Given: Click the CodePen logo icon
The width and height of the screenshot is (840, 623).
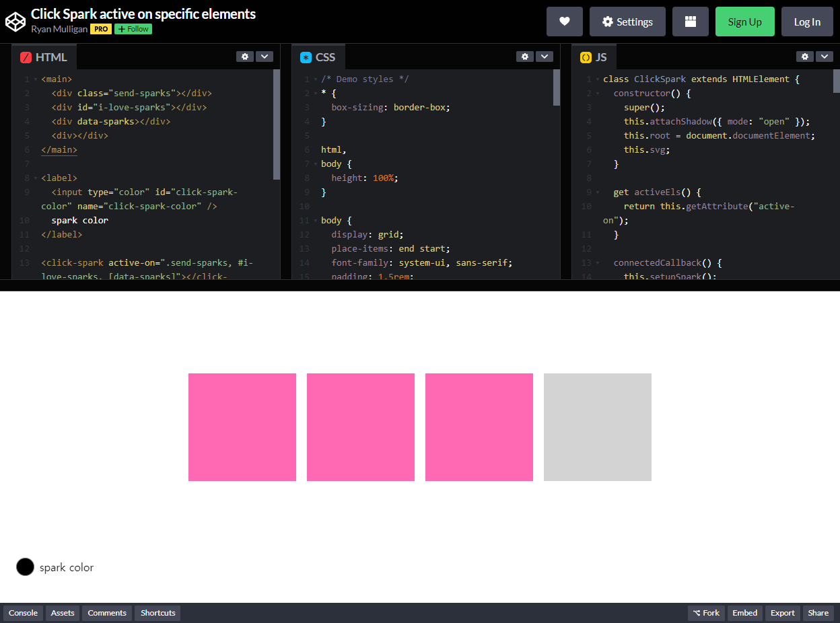Looking at the screenshot, I should (x=15, y=22).
